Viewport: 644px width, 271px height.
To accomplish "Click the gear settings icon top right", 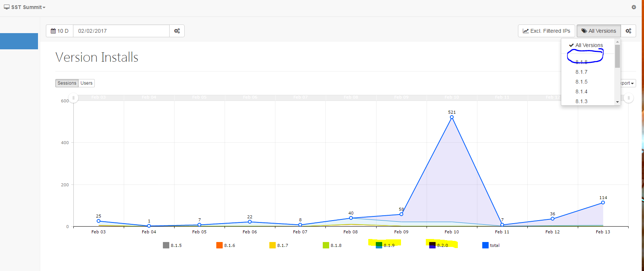I will pos(633,7).
